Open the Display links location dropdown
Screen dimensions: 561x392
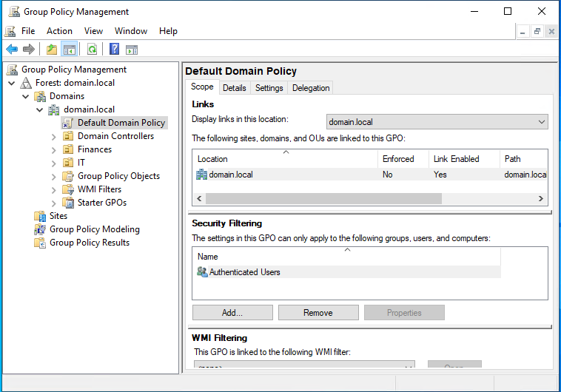[437, 122]
